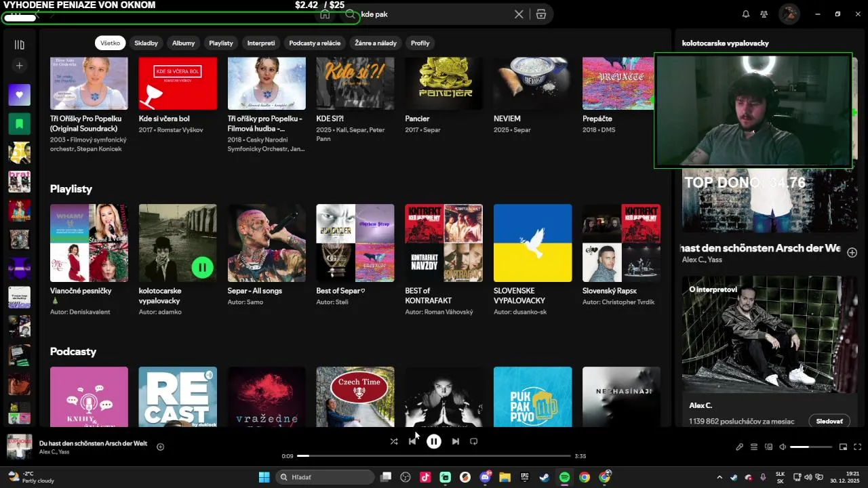The height and width of the screenshot is (488, 868).
Task: Open the green bookmark Your Episodes tile
Action: point(19,124)
